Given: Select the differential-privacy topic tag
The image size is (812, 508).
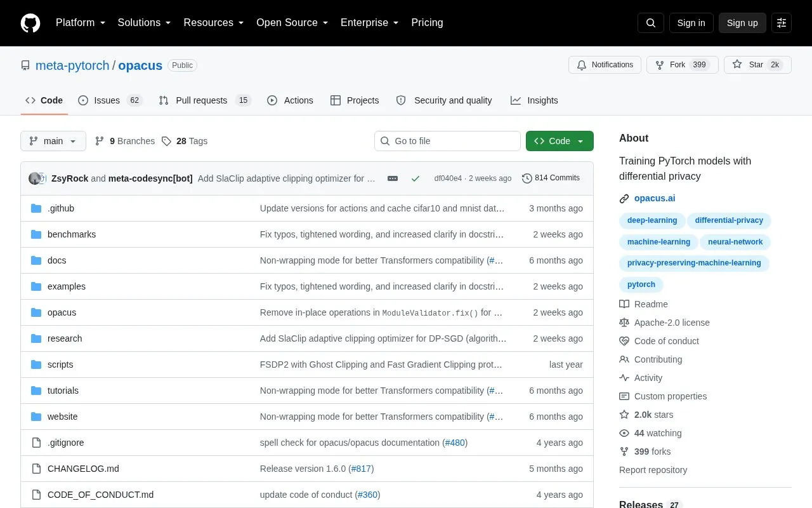Looking at the screenshot, I should point(729,220).
